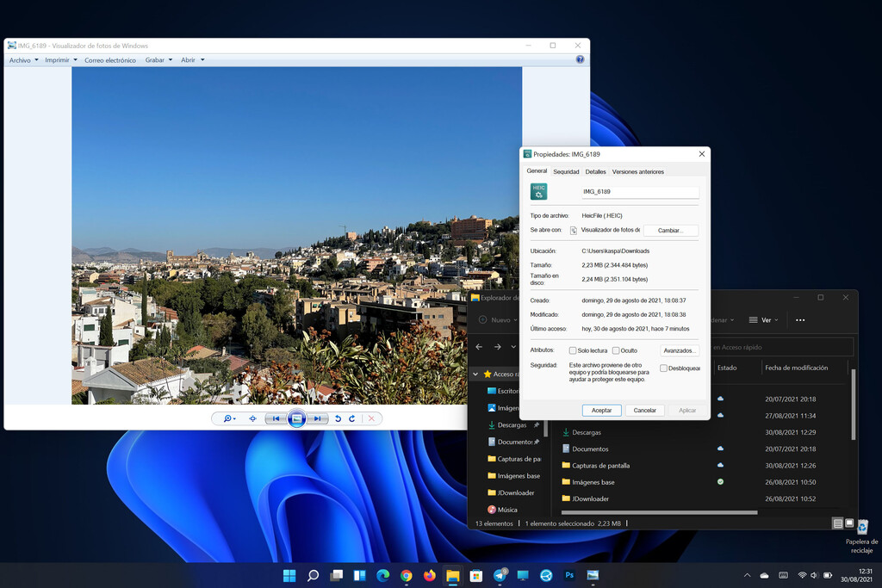882x588 pixels.
Task: Launch Firefox from the taskbar
Action: pyautogui.click(x=430, y=575)
